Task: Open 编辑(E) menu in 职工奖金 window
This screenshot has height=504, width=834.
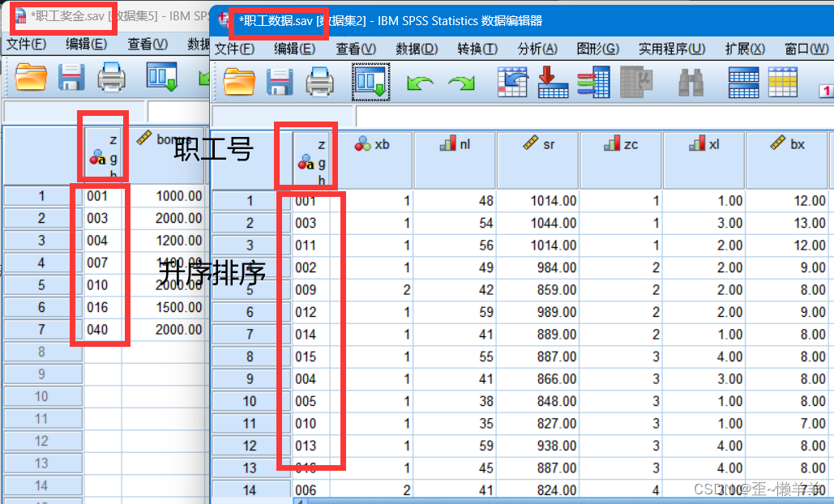Action: click(86, 44)
